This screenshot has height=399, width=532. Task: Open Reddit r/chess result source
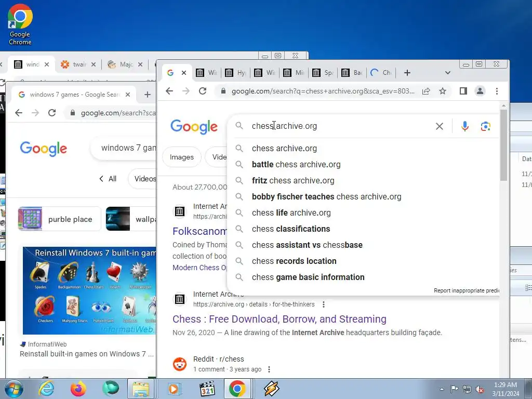point(219,359)
